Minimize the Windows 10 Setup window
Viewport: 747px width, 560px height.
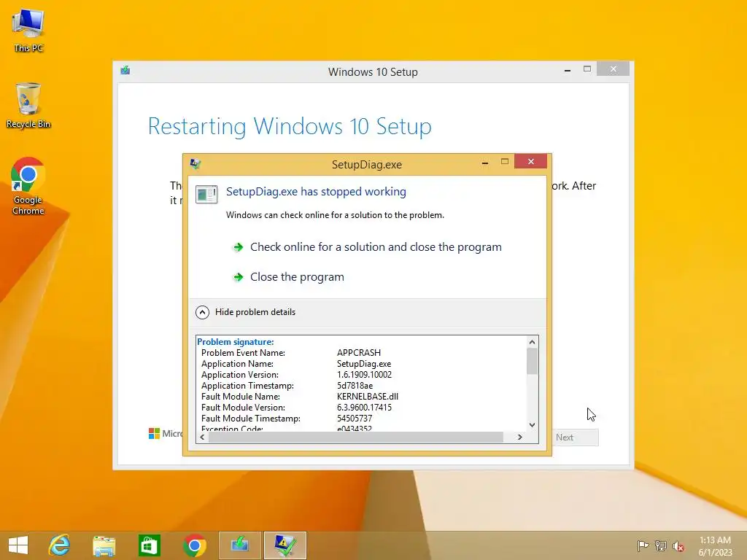[x=568, y=70]
